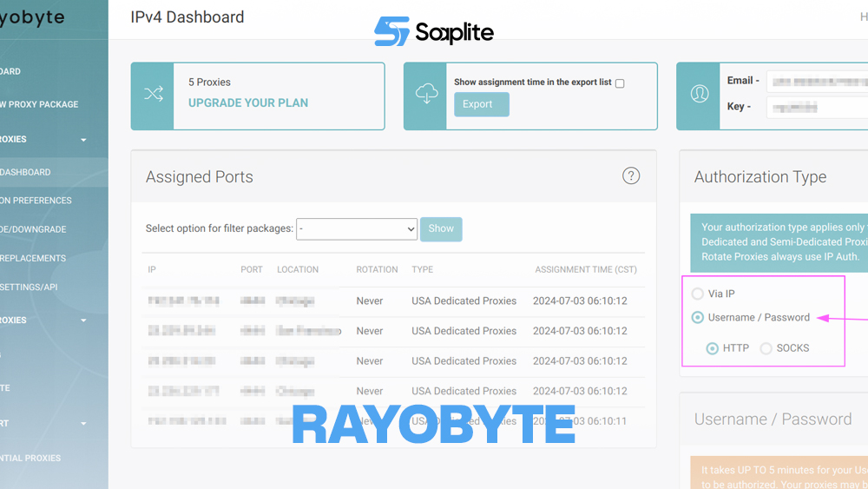Expand the second Proxies sidebar section arrow
The width and height of the screenshot is (868, 489).
point(83,320)
